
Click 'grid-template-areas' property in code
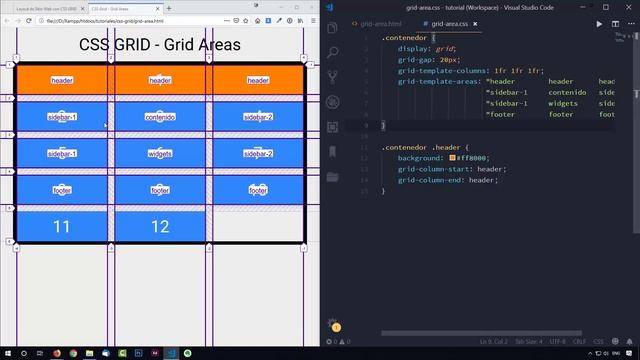[x=437, y=81]
